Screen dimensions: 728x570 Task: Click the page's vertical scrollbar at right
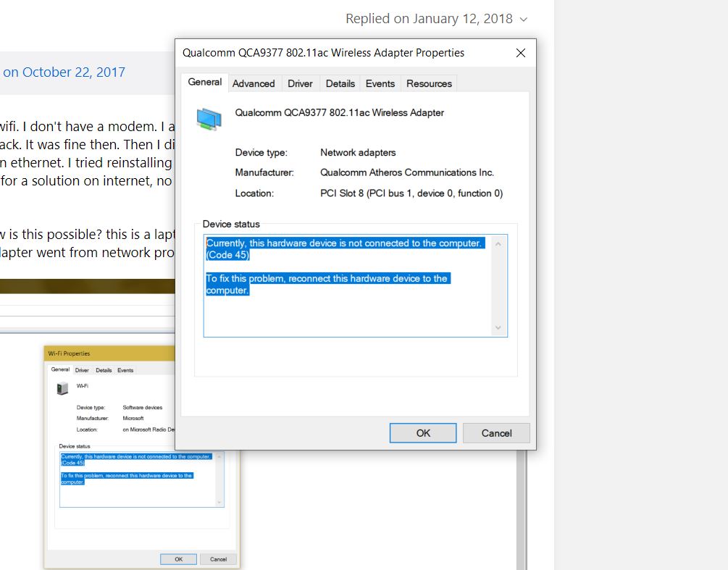522,510
